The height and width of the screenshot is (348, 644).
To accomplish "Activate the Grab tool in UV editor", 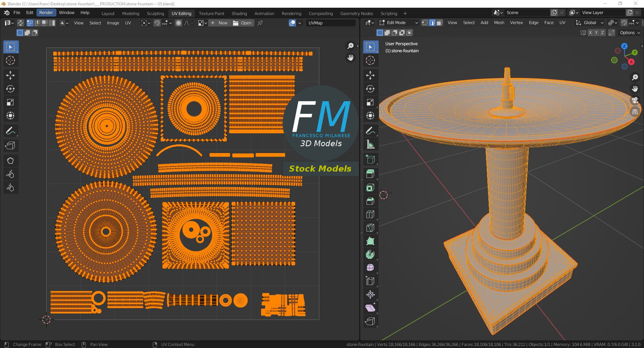I will [10, 161].
